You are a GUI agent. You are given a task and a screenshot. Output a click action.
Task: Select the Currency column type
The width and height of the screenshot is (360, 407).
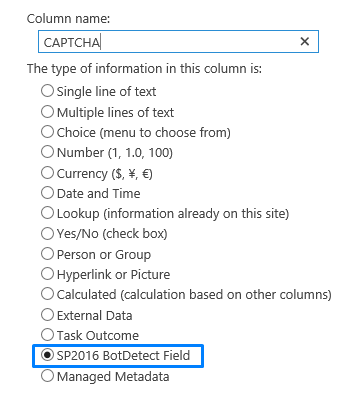click(47, 173)
